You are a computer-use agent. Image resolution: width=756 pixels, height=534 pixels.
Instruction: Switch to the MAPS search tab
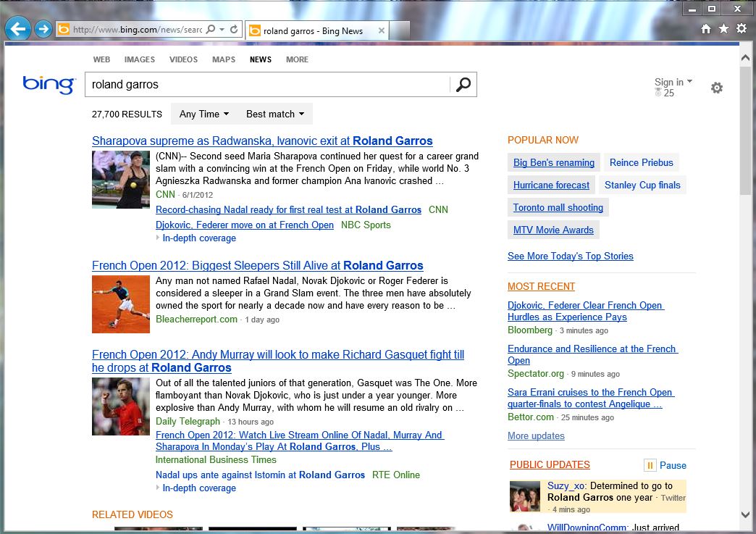pos(224,59)
